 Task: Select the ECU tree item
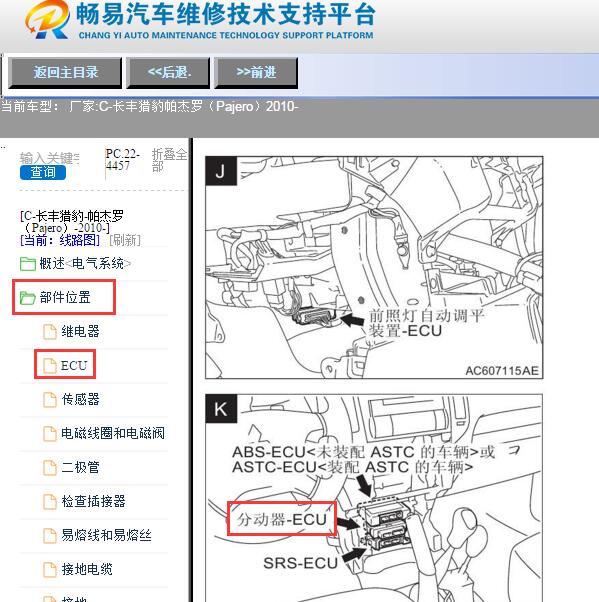[74, 365]
